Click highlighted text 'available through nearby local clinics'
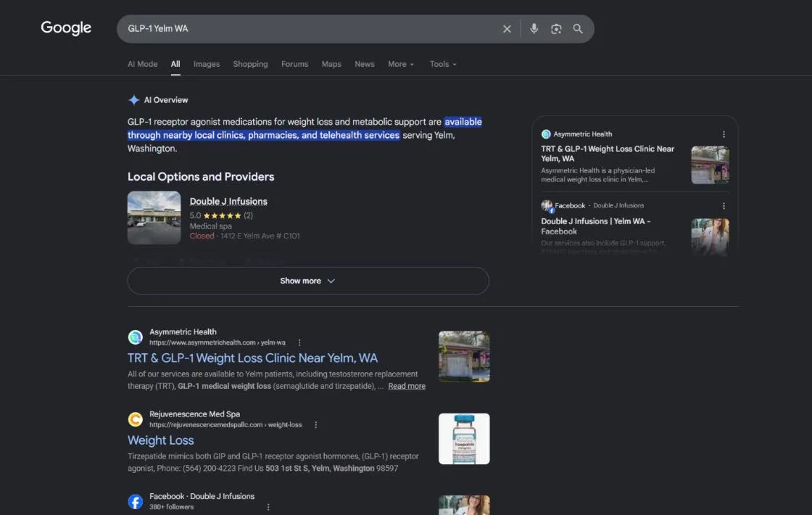Image resolution: width=812 pixels, height=515 pixels. tap(304, 128)
